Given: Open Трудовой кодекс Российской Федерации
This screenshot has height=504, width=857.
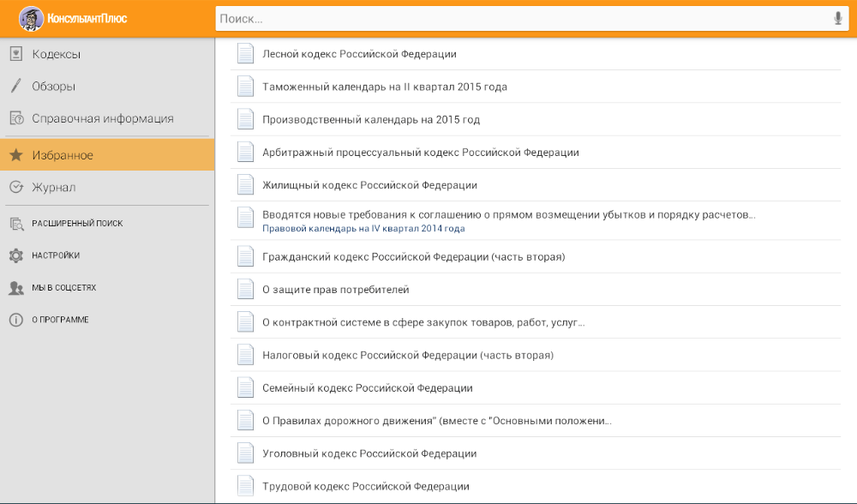Looking at the screenshot, I should [366, 486].
